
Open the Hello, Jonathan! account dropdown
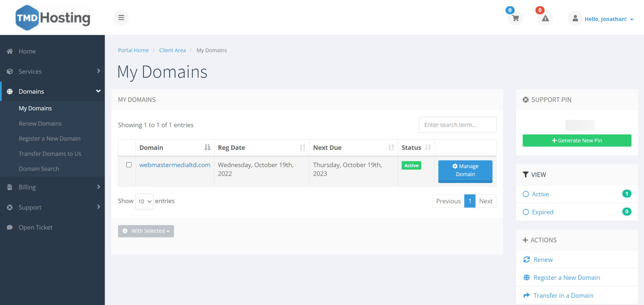point(609,19)
